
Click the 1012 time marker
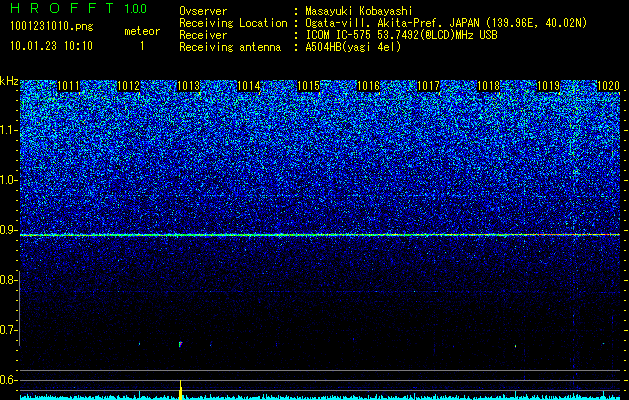point(128,86)
